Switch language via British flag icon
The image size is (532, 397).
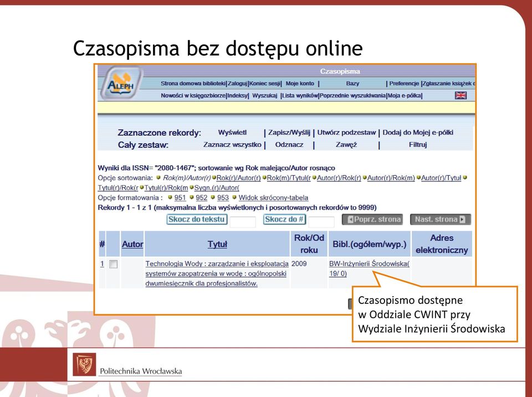(x=461, y=95)
